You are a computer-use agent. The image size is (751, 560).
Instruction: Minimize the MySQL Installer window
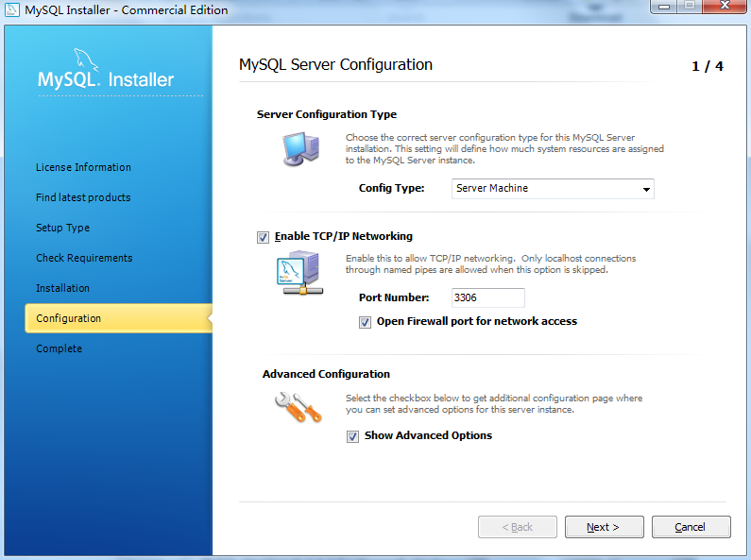click(664, 7)
